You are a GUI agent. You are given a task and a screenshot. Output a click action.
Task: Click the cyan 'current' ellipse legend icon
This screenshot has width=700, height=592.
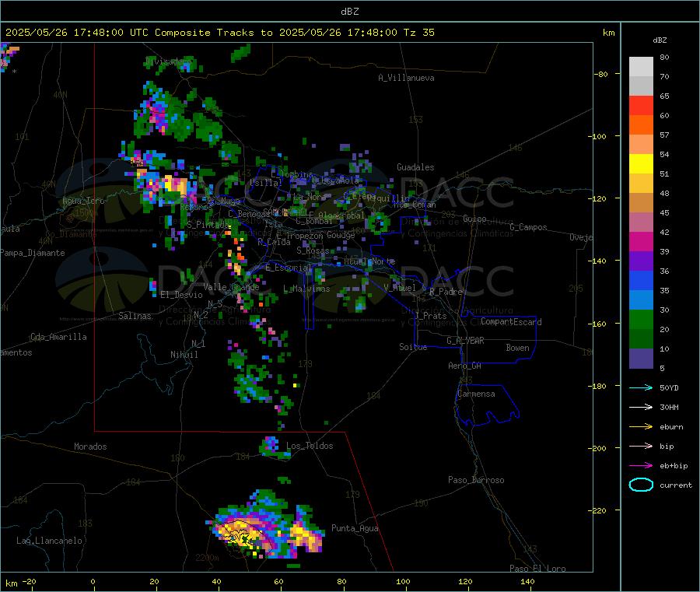[x=641, y=485]
